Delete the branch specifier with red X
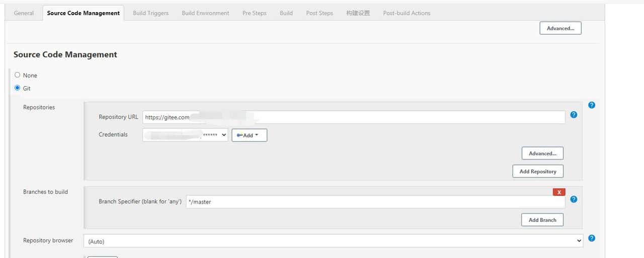Viewport: 644px width, 258px height. coord(559,192)
